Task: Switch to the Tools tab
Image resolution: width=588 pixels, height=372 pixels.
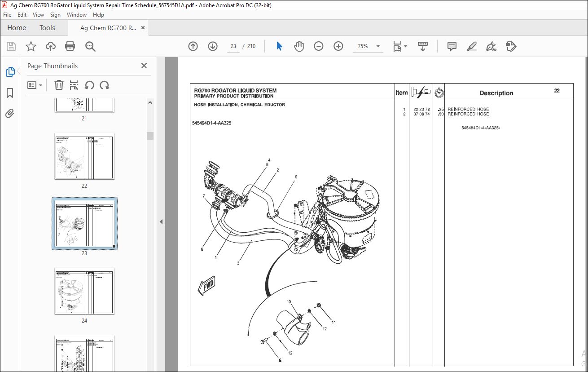Action: click(x=47, y=28)
